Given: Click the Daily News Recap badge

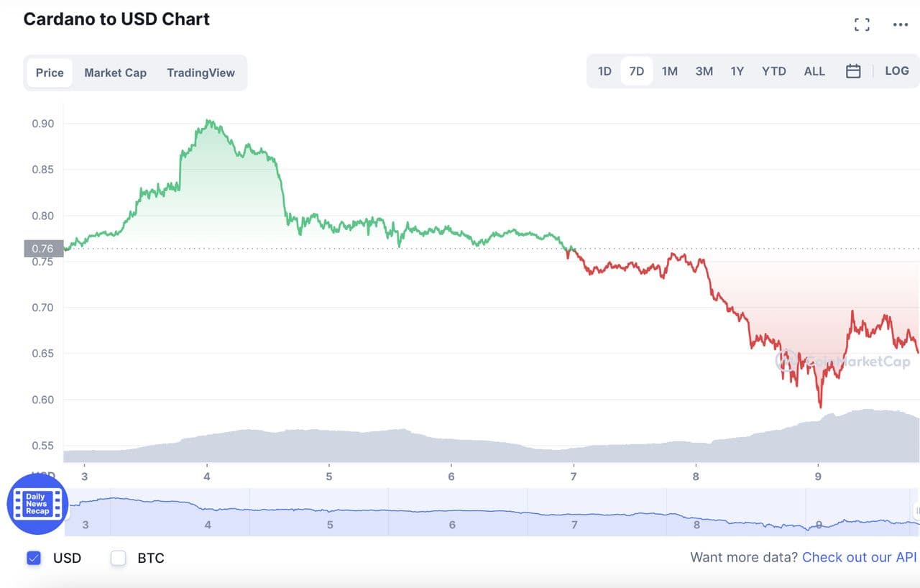Looking at the screenshot, I should (x=37, y=504).
